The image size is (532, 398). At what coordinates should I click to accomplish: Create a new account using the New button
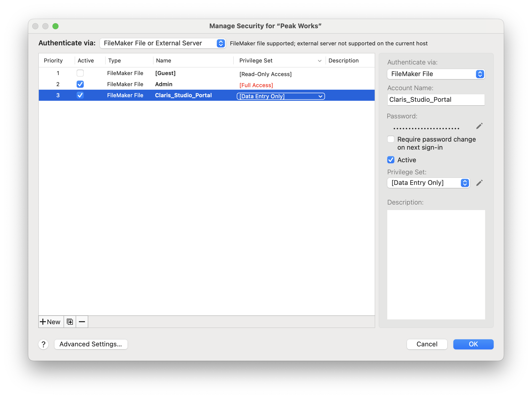tap(50, 322)
